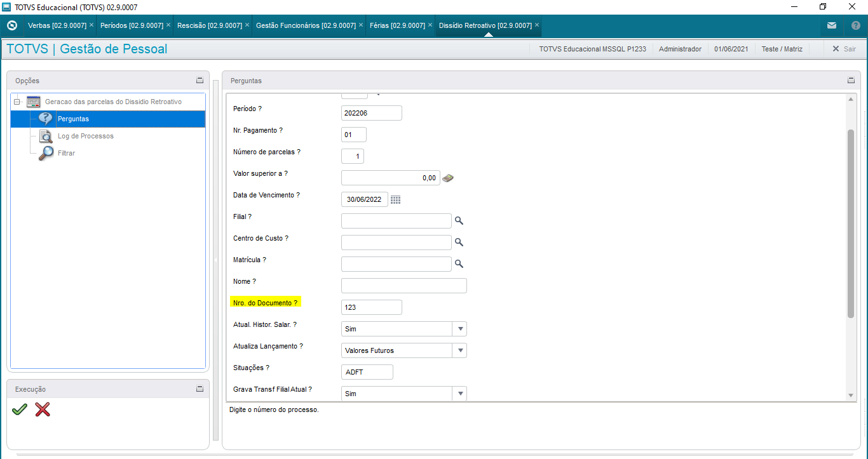Search Centro de Custo with the magnifier
This screenshot has height=459, width=868.
[x=459, y=243]
